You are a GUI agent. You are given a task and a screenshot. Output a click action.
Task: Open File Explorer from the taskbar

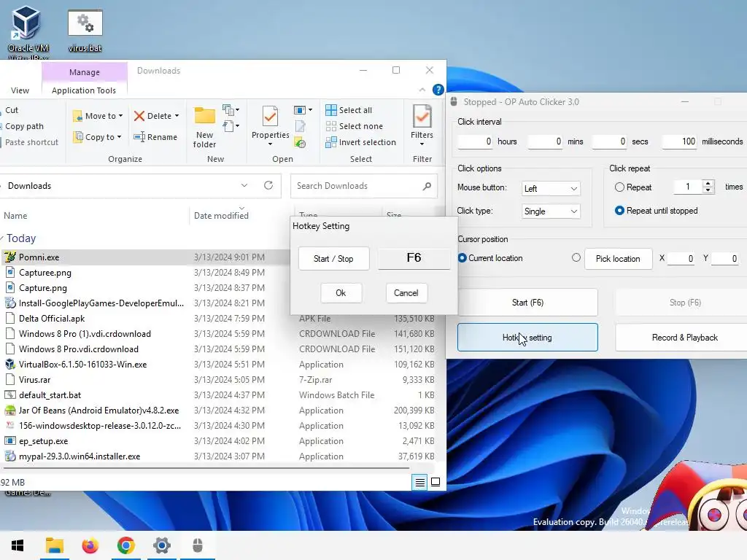(54, 545)
